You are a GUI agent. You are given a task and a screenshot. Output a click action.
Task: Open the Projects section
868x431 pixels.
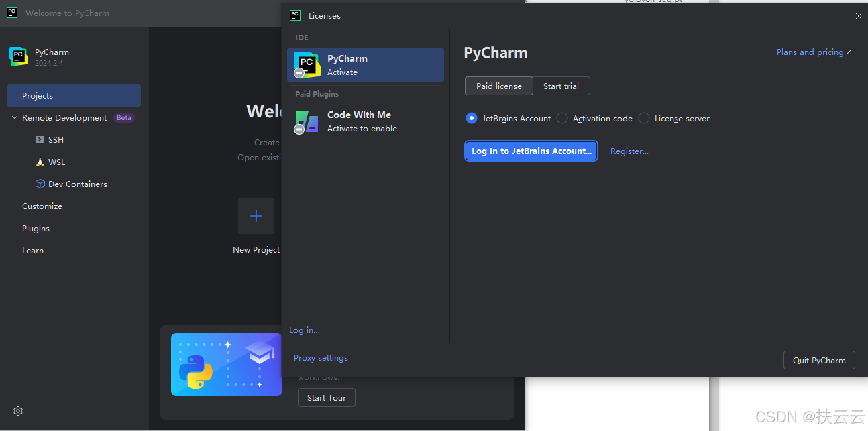click(74, 95)
